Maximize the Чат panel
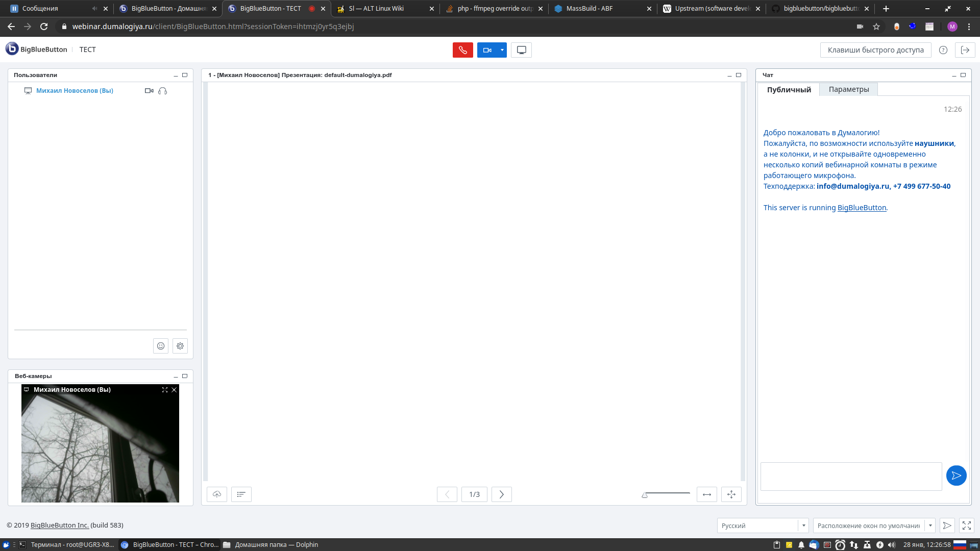 [x=963, y=75]
